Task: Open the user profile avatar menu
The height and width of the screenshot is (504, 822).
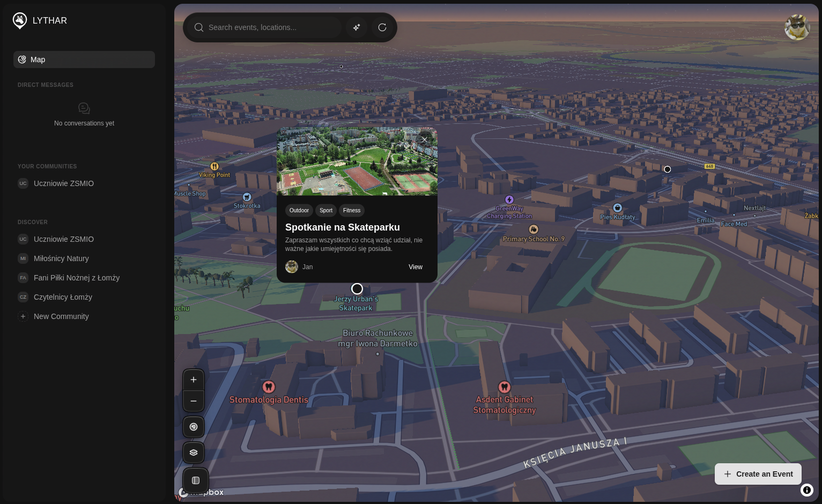Action: [x=797, y=27]
